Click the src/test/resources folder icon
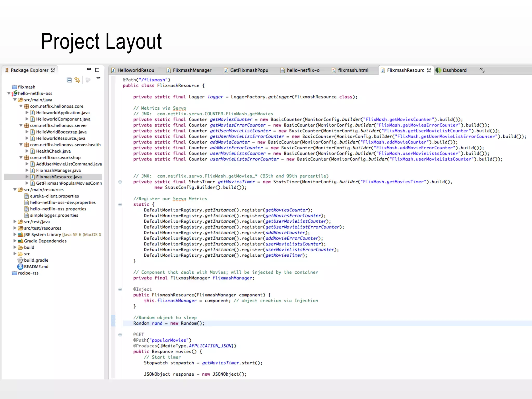The width and height of the screenshot is (532, 399). click(21, 228)
